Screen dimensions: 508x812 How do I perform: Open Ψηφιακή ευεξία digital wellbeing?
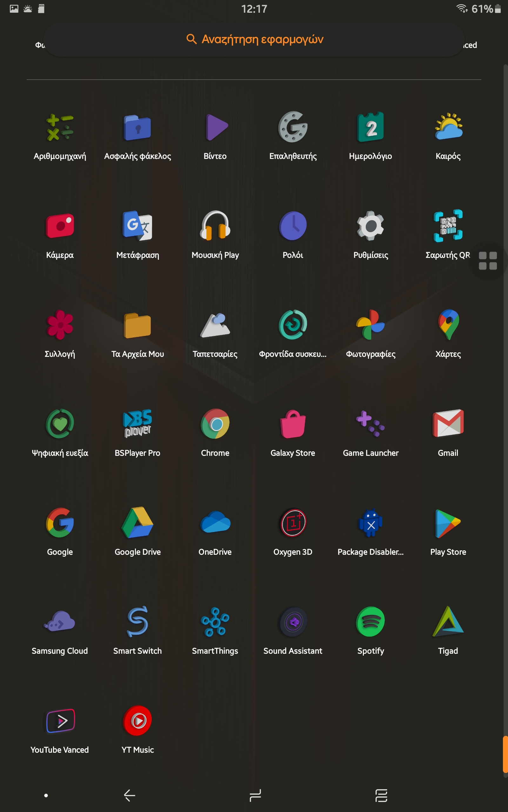click(60, 424)
